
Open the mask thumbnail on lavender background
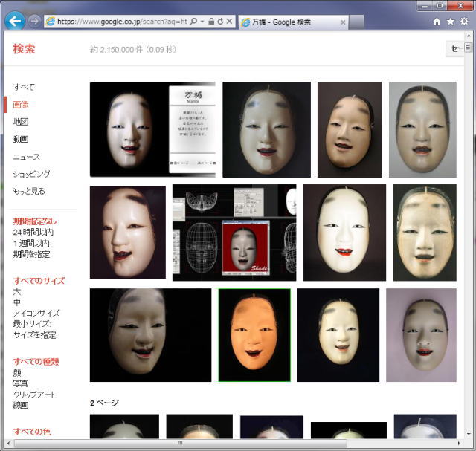tap(421, 335)
